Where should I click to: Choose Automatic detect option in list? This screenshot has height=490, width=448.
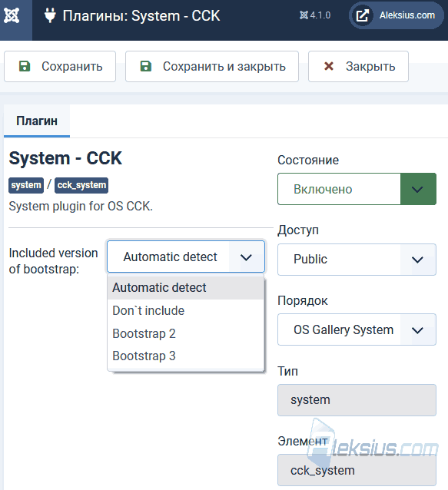(x=186, y=287)
